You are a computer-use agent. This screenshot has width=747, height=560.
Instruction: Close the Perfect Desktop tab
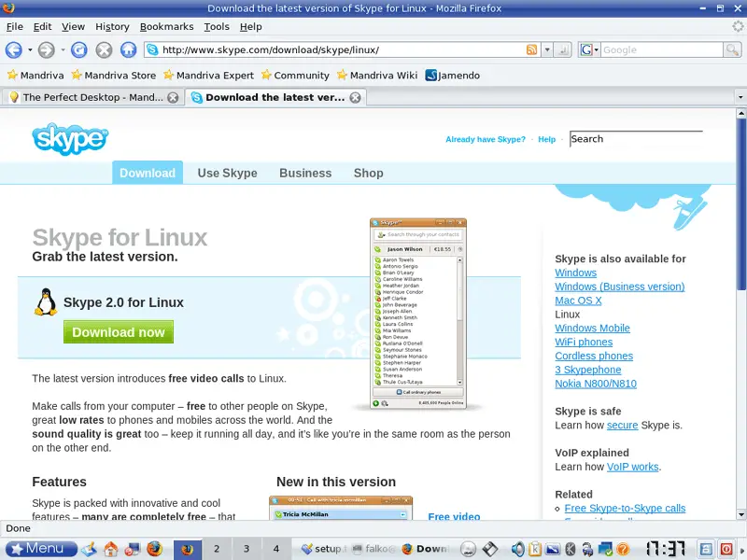(173, 97)
